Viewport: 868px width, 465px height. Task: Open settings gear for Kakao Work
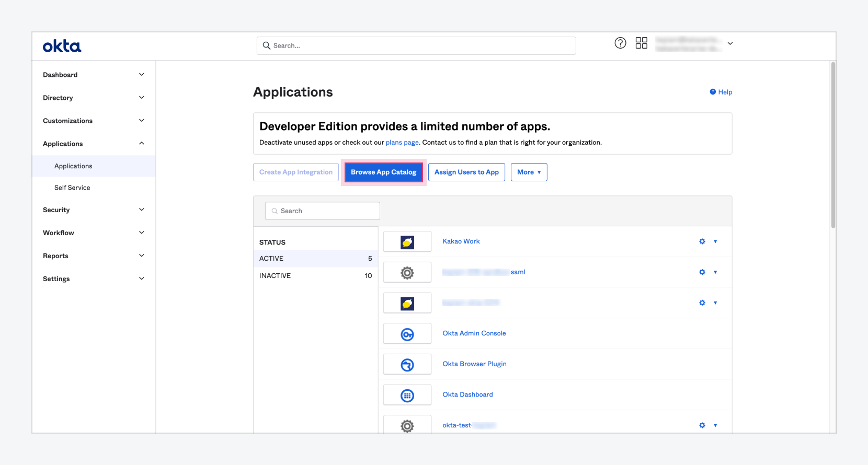click(x=702, y=241)
